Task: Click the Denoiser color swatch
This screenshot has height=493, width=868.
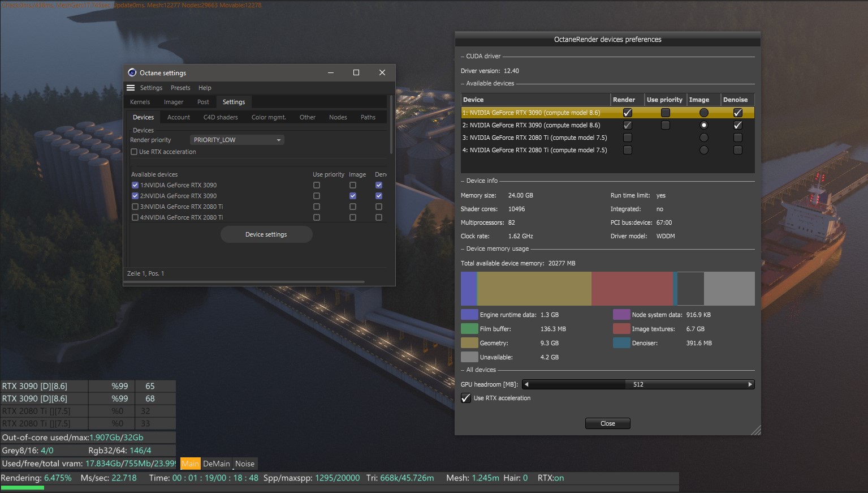Action: (x=621, y=343)
